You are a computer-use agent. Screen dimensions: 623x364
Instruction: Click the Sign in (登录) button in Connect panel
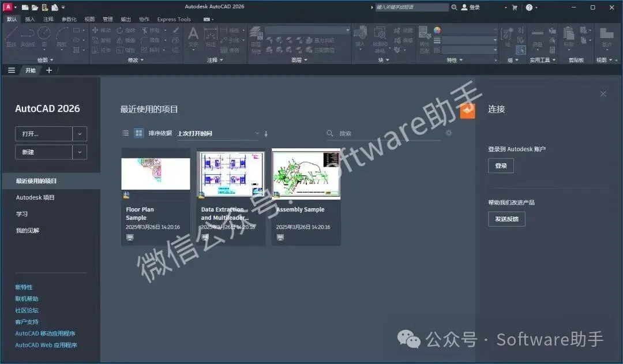click(501, 166)
